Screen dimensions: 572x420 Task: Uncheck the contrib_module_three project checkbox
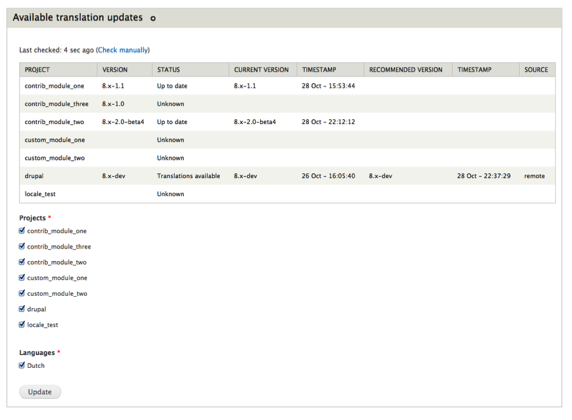pos(22,246)
